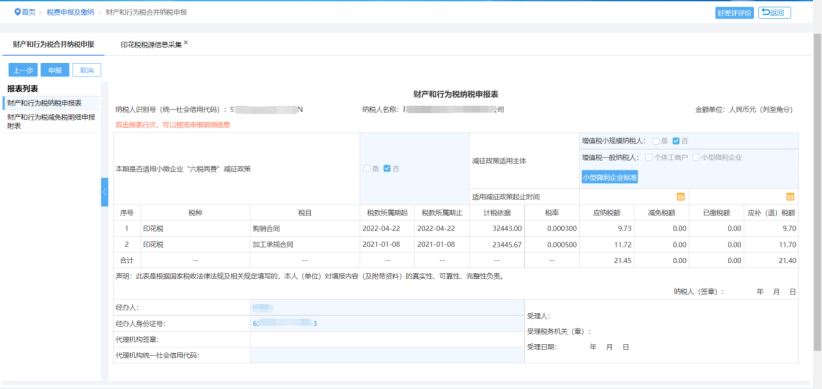Switch to 财产和行为税合并纳税申报 tab

point(53,45)
